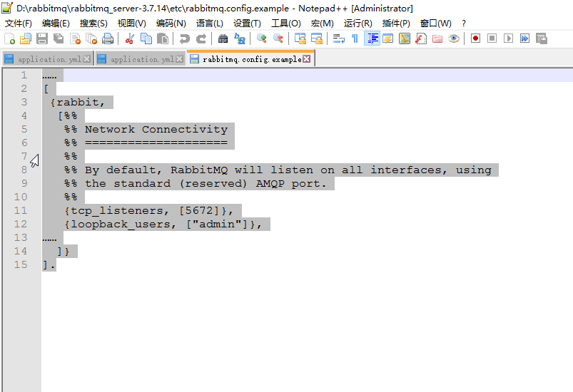Open the Document Map panel
Screen dimensions: 573x392
click(x=405, y=38)
